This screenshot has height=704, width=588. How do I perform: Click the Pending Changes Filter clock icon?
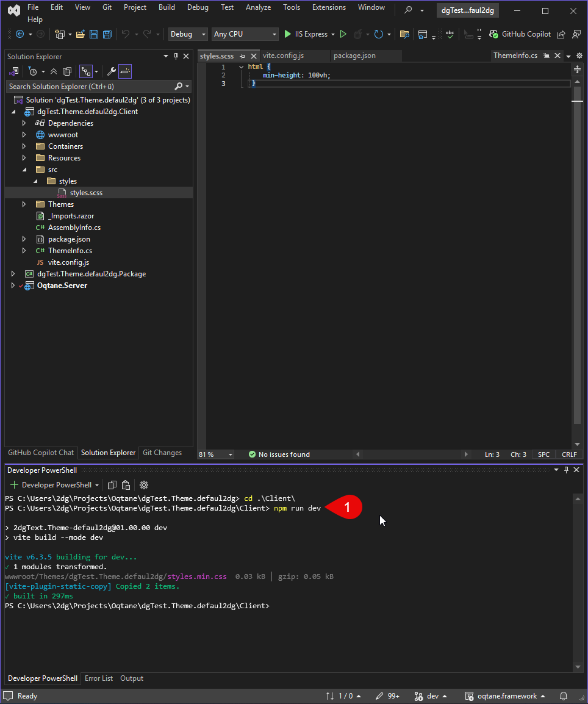33,71
